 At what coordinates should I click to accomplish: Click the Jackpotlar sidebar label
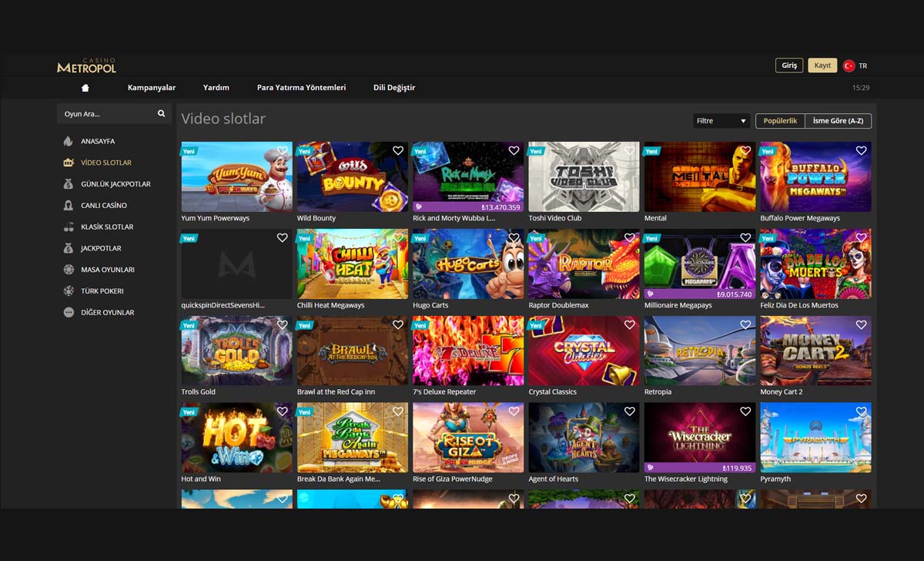click(x=101, y=248)
